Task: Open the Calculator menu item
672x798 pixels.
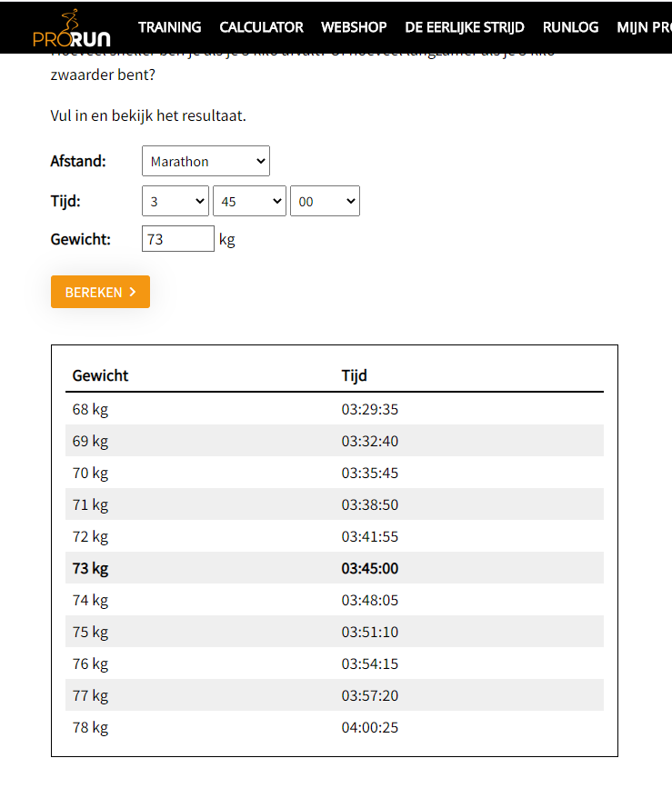Action: pos(261,27)
